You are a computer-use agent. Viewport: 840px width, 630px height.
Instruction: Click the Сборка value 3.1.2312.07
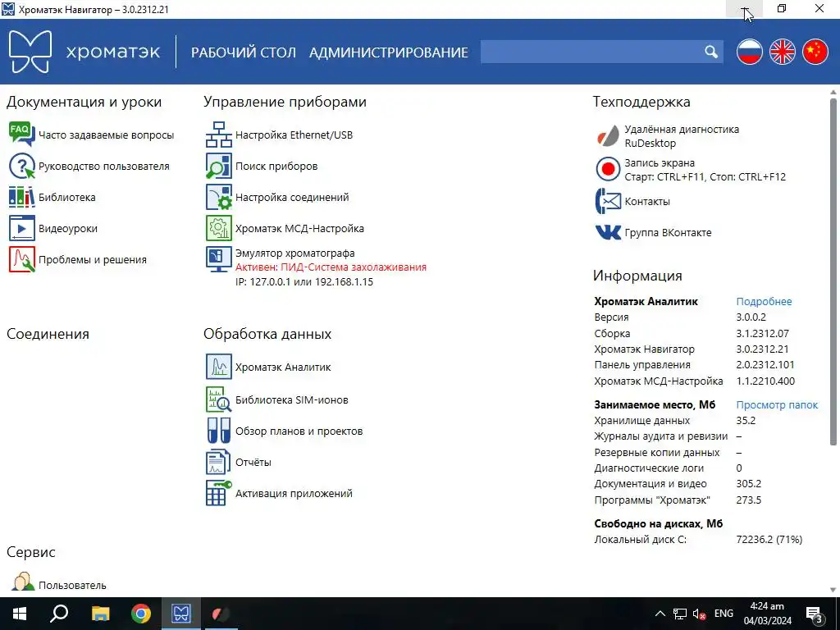[762, 333]
